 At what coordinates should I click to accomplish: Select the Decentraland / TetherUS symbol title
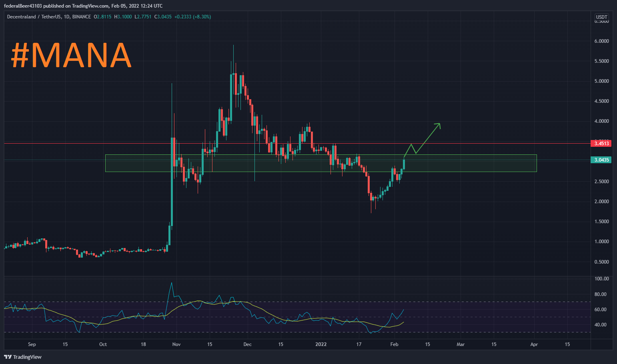[x=34, y=17]
